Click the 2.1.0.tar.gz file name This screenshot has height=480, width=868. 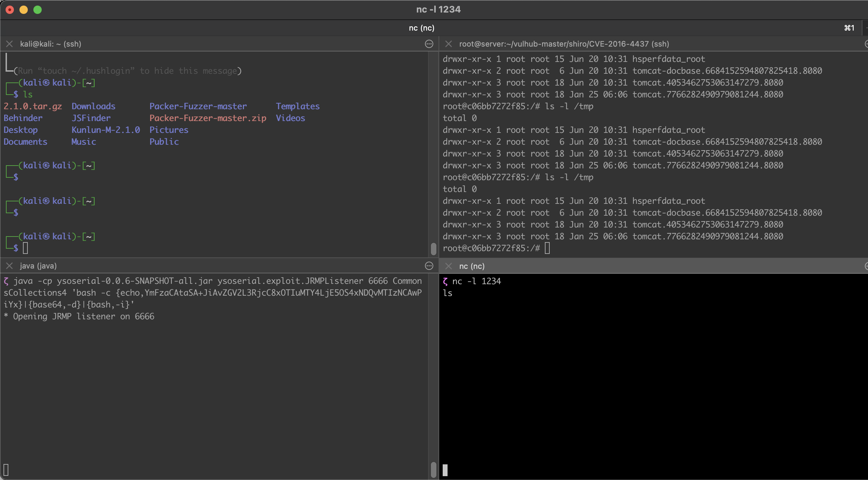pos(33,106)
